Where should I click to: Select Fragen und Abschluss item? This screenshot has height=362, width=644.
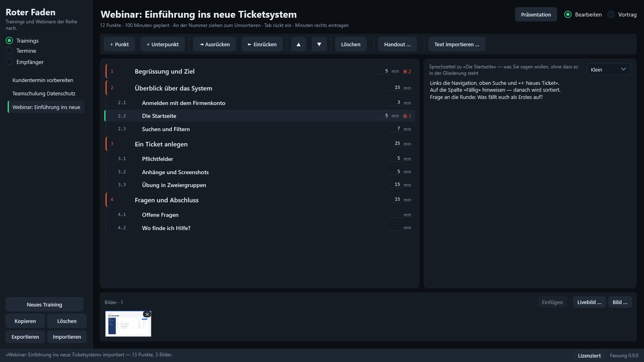click(260, 200)
